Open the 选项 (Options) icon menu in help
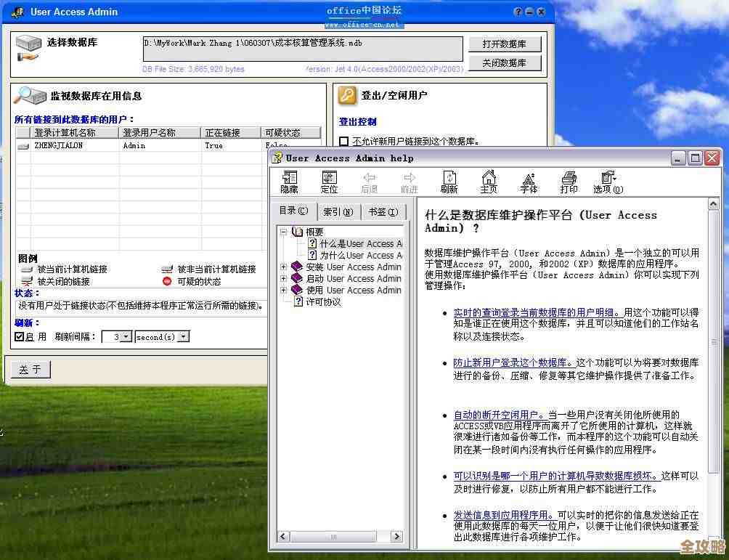Screen dimensions: 729x560 [608, 181]
